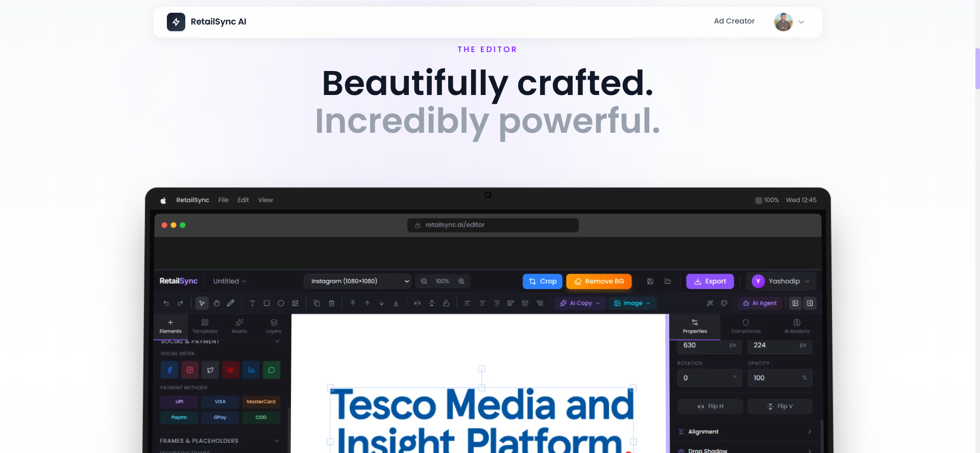Select the circle shape tool
This screenshot has height=453, width=980.
(x=281, y=303)
